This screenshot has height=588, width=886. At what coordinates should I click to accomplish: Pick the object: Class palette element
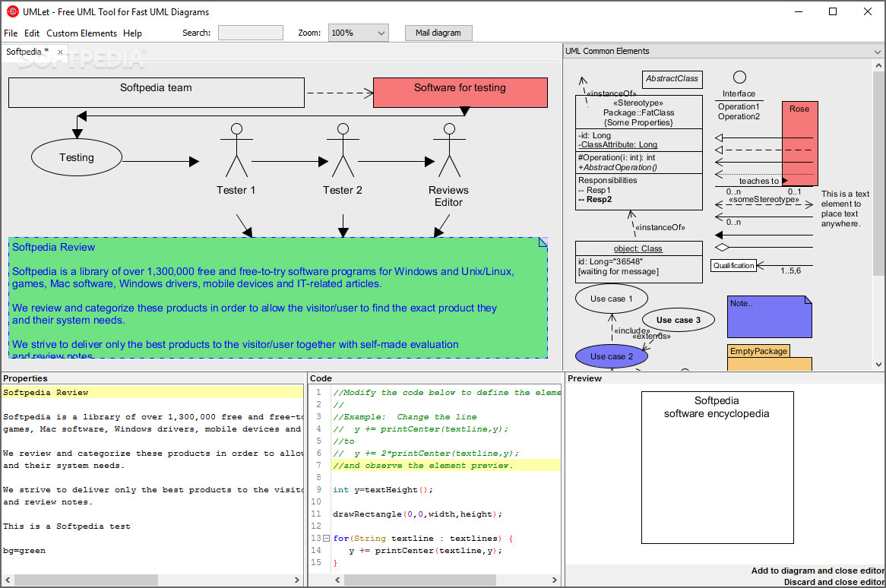click(x=638, y=262)
